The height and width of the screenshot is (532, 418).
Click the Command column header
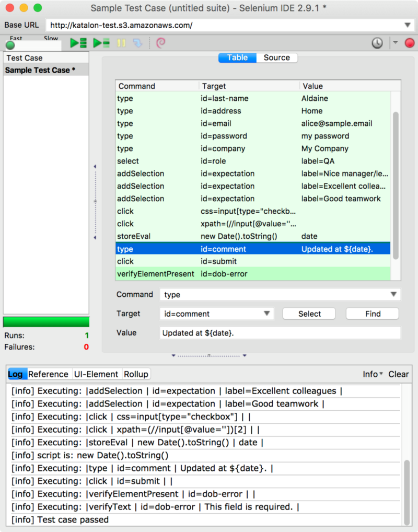click(x=157, y=86)
